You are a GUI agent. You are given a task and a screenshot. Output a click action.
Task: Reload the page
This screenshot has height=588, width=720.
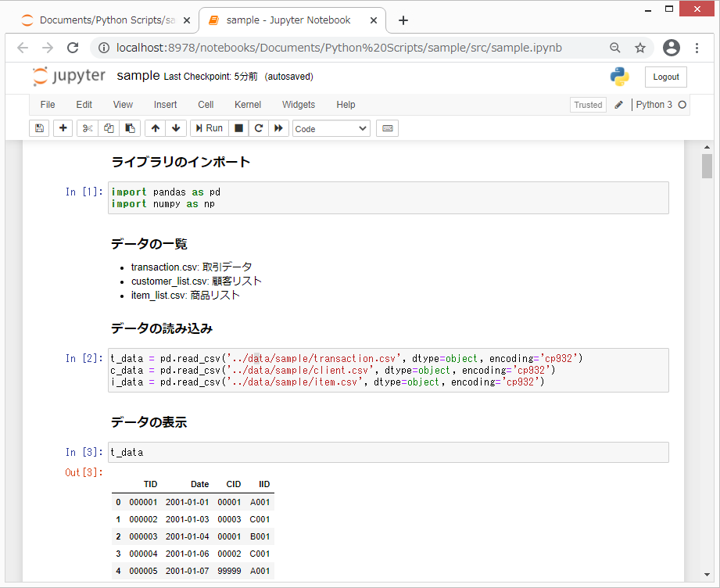pyautogui.click(x=73, y=48)
